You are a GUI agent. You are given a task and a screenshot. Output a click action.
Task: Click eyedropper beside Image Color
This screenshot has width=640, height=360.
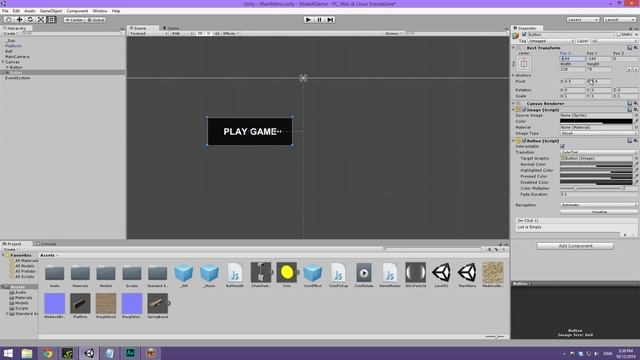636,121
